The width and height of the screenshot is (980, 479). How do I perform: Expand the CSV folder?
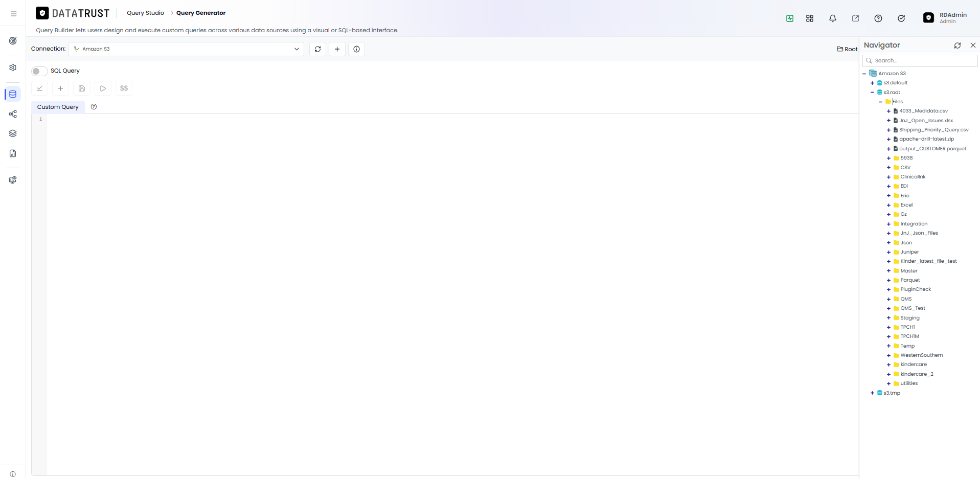[x=888, y=168]
